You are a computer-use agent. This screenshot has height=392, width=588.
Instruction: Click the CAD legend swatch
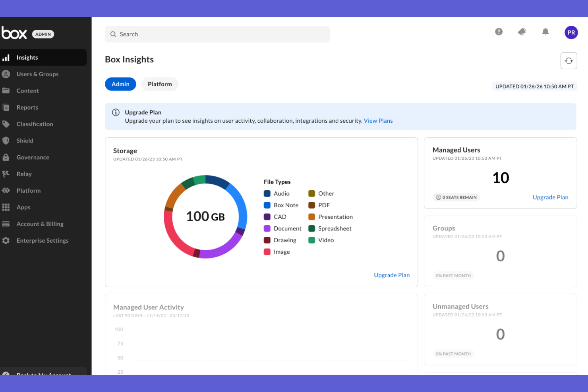coord(267,217)
